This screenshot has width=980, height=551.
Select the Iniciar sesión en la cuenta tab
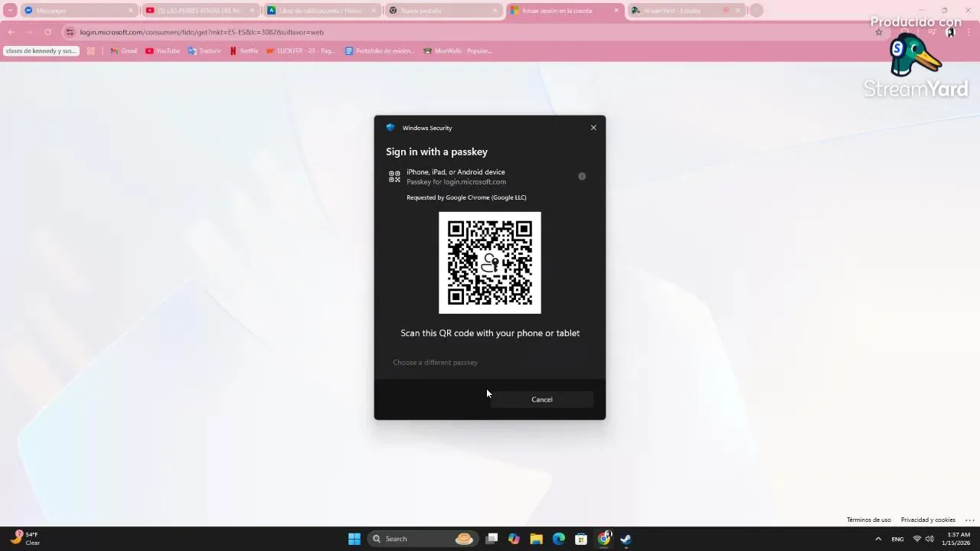click(x=563, y=11)
